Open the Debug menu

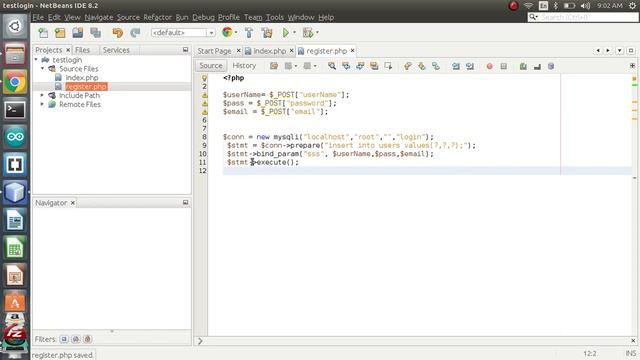(203, 17)
